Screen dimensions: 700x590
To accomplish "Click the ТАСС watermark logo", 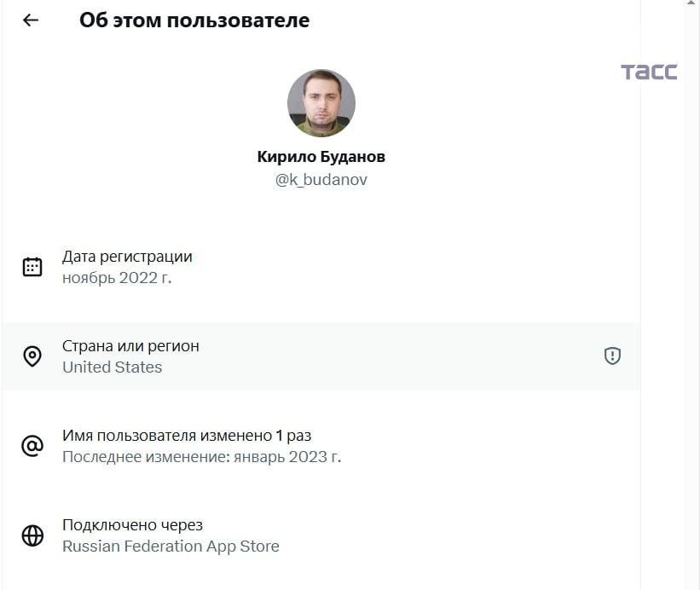I will click(x=649, y=72).
